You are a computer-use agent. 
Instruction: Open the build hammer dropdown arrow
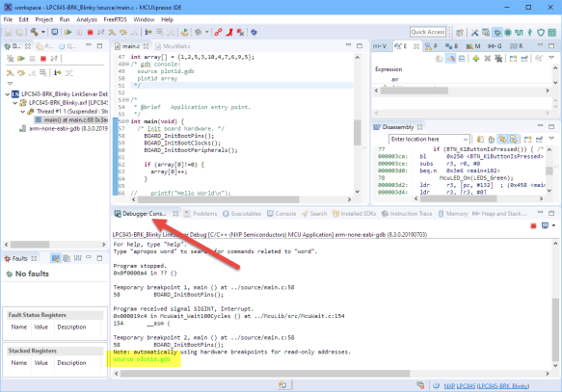tap(43, 32)
